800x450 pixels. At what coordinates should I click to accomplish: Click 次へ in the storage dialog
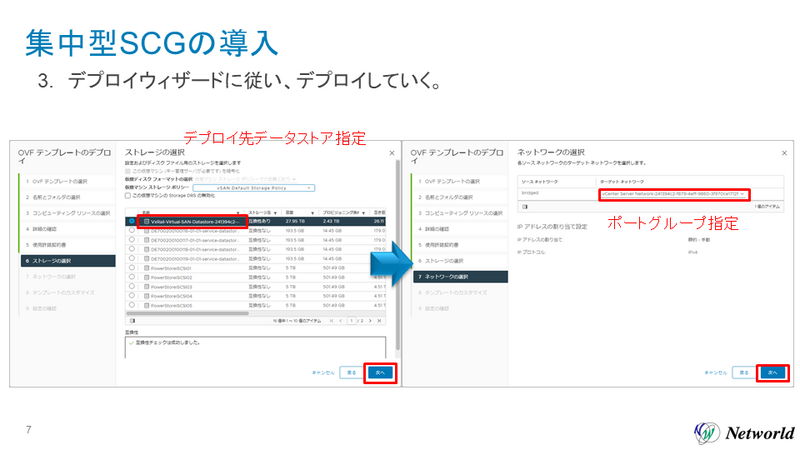[x=380, y=373]
